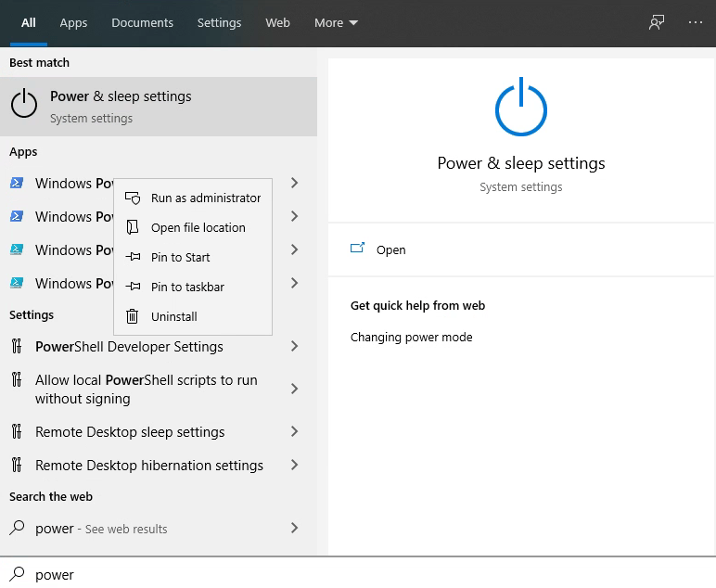The width and height of the screenshot is (716, 588).
Task: Switch to the Apps tab
Action: [x=73, y=23]
